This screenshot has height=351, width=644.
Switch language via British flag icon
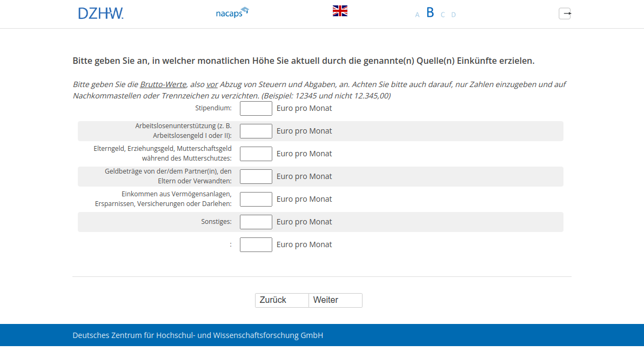(340, 11)
